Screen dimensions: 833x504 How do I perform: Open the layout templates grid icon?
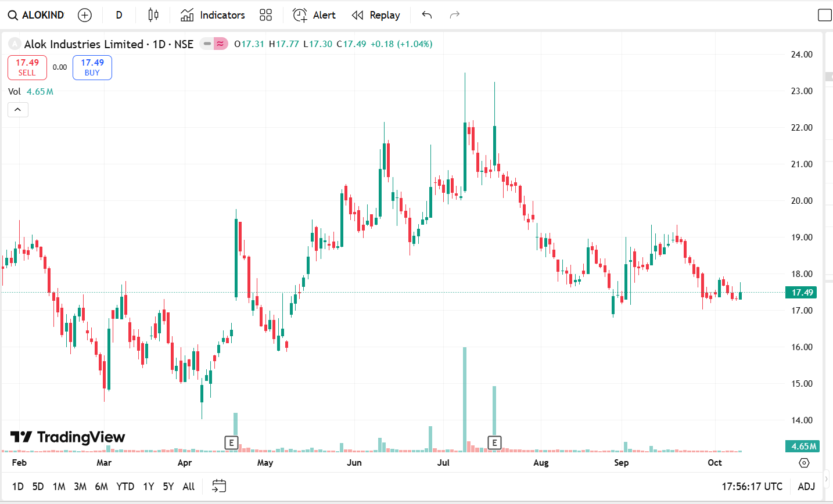265,15
